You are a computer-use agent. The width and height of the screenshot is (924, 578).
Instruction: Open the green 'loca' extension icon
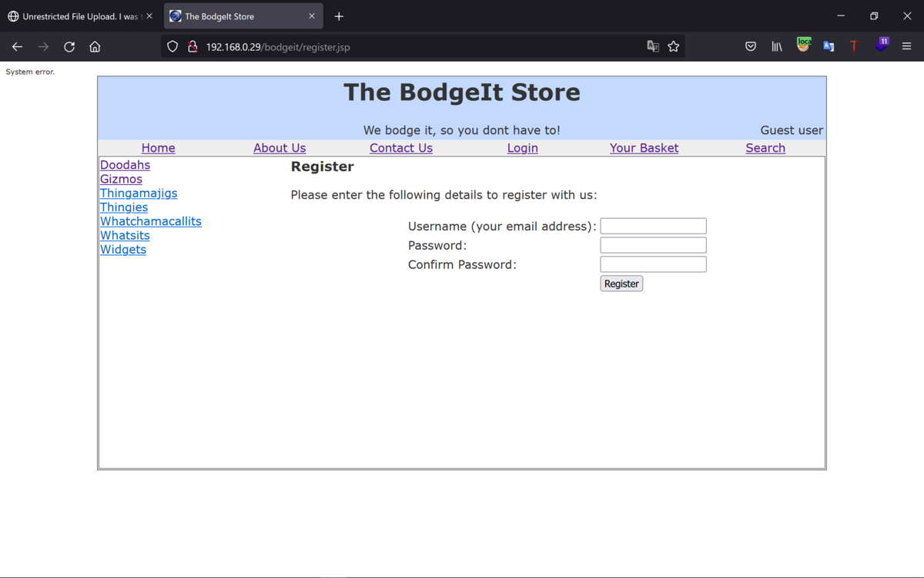click(x=803, y=45)
